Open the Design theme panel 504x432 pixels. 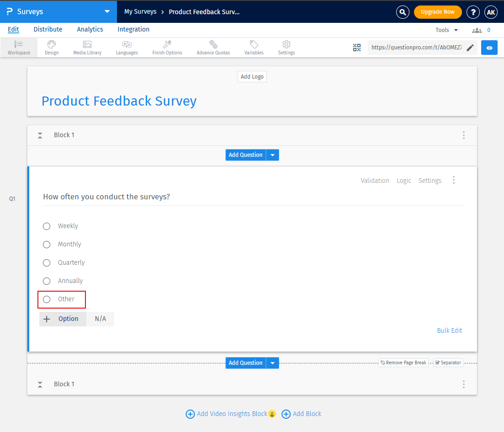51,48
